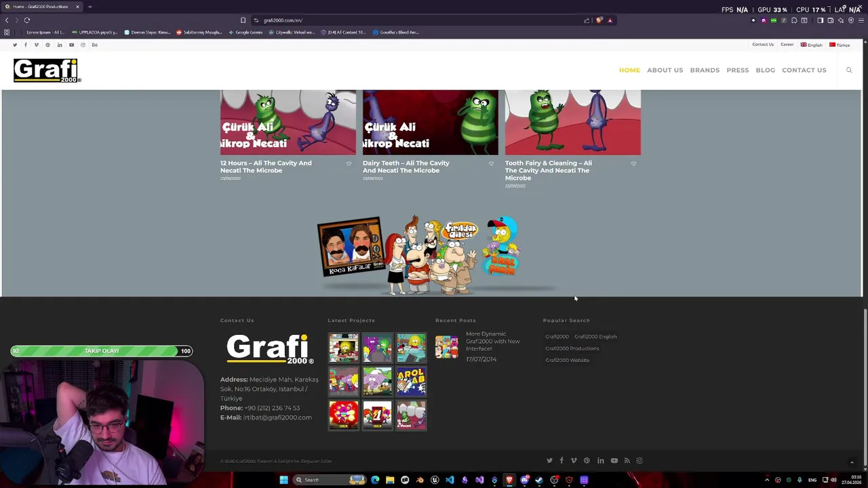Open the YouTube icon in the footer

(614, 461)
